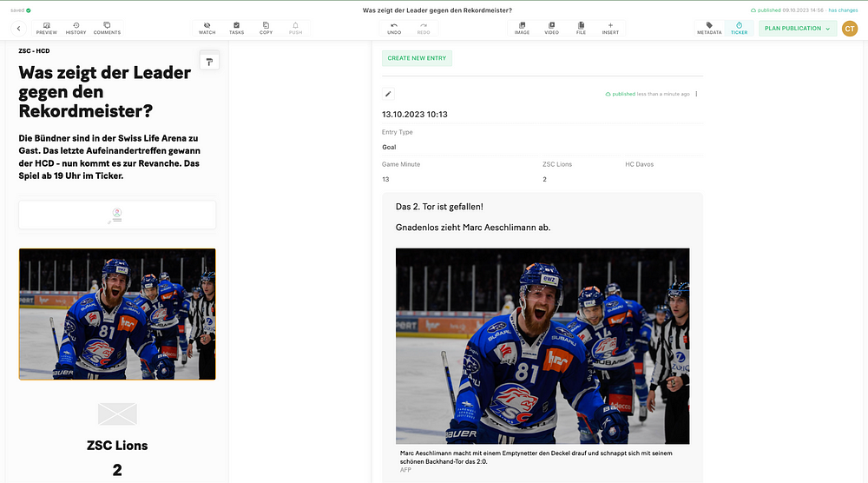The image size is (868, 483).
Task: Open the Tasks tool
Action: tap(236, 29)
